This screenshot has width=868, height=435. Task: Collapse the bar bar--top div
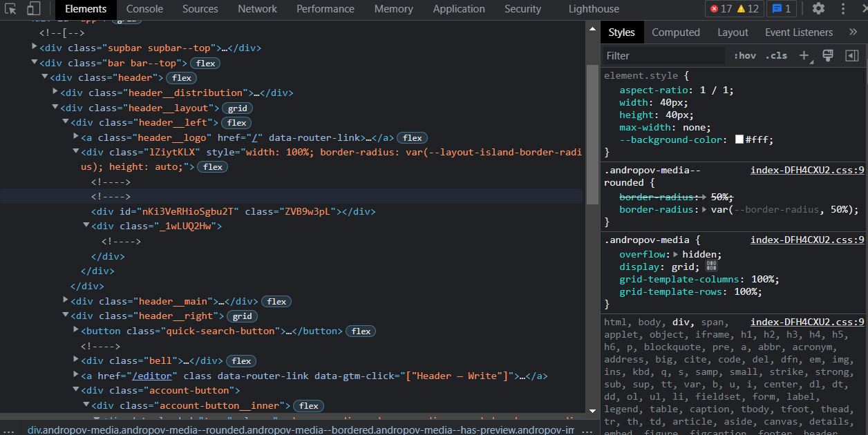(x=35, y=63)
